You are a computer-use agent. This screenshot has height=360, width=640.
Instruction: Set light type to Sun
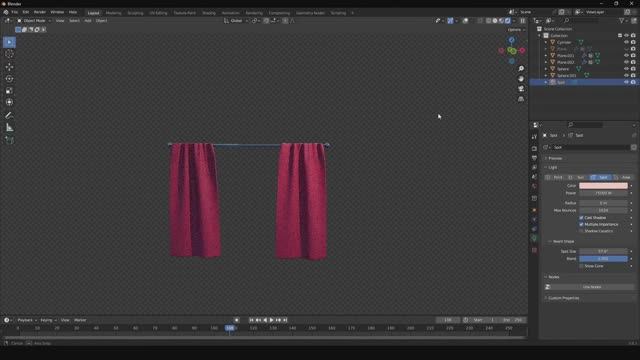[579, 178]
